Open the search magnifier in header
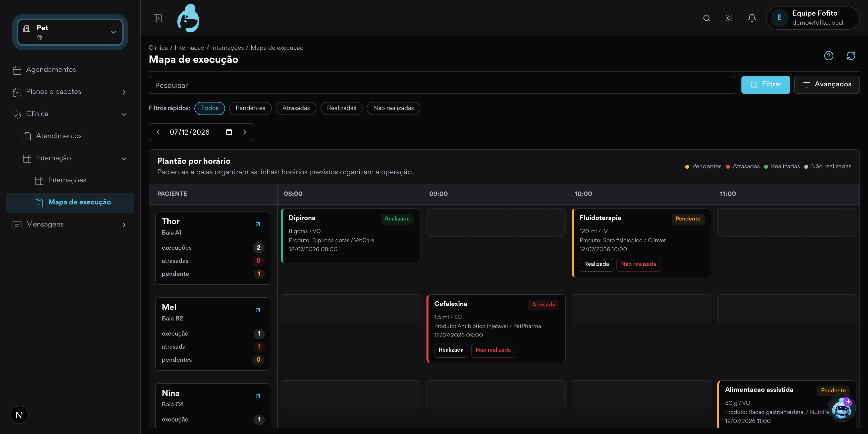868x434 pixels. 707,18
